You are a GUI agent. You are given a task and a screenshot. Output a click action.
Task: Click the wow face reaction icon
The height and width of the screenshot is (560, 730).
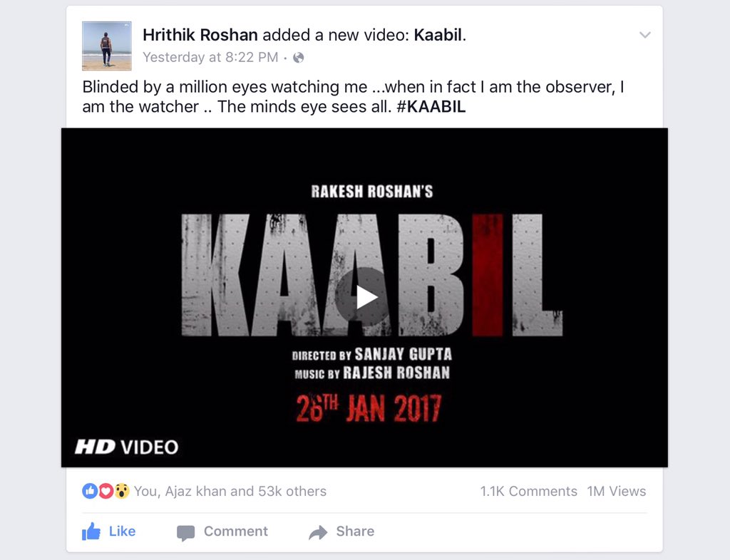(121, 491)
